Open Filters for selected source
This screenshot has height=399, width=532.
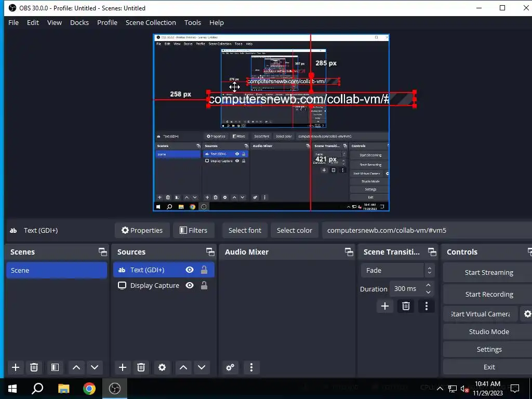193,230
